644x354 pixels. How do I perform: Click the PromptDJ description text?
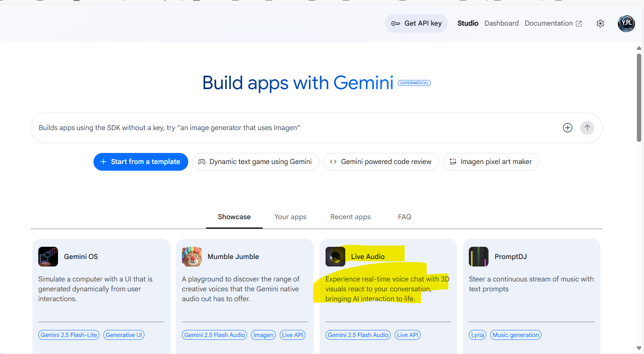pos(531,284)
